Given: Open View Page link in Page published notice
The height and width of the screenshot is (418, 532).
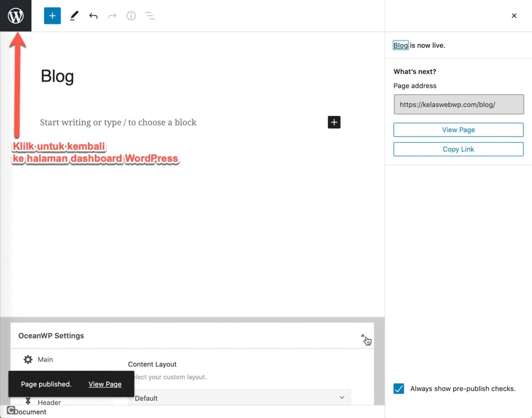Looking at the screenshot, I should point(104,384).
